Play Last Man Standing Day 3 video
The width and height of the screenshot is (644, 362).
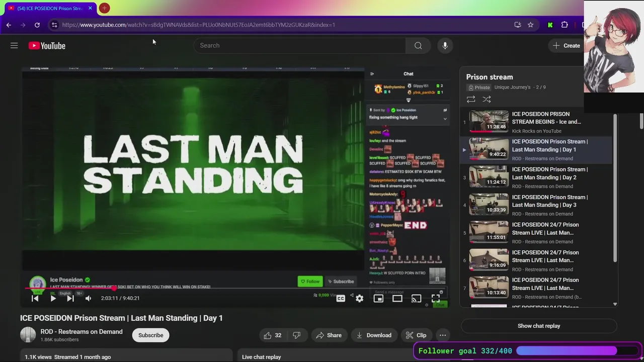click(x=537, y=205)
